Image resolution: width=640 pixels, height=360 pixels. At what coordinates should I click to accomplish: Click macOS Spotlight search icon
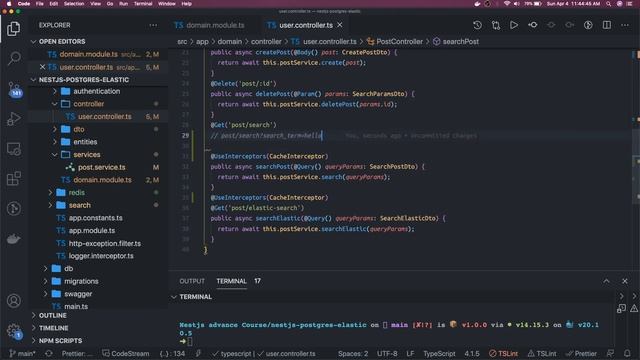click(x=609, y=4)
